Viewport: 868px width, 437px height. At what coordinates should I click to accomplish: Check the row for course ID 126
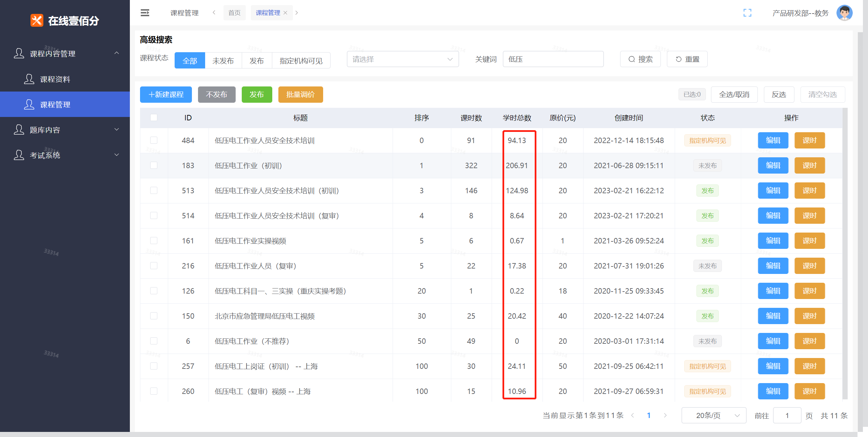(x=154, y=291)
